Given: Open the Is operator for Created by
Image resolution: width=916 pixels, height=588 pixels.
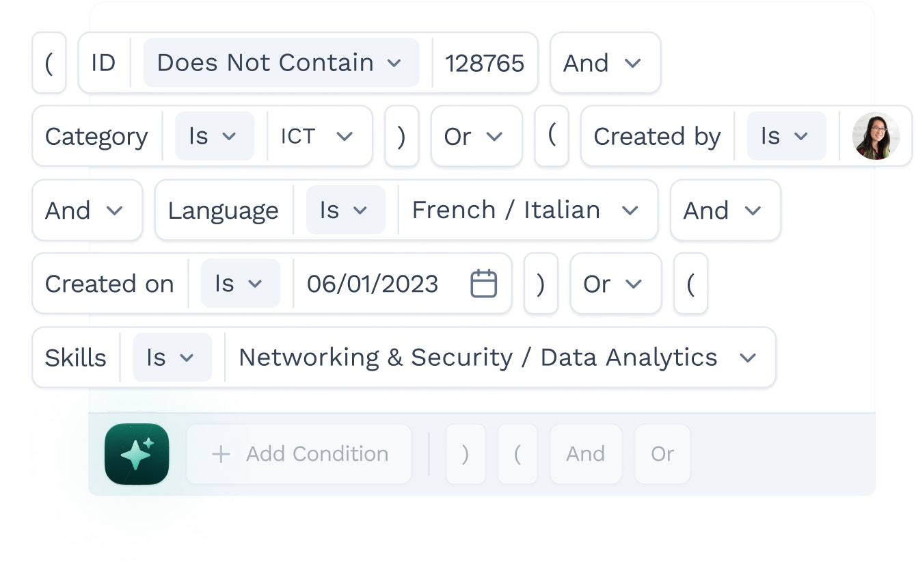Looking at the screenshot, I should (x=787, y=136).
